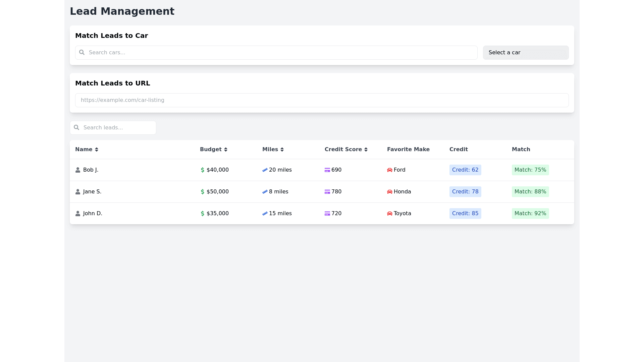Sort leads by Miles column

coord(273,149)
